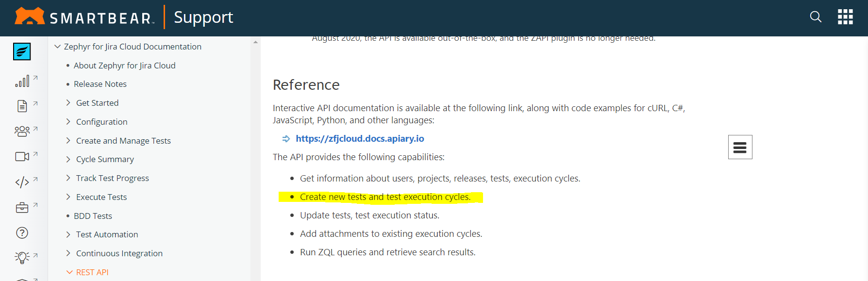This screenshot has width=868, height=281.
Task: Open the Release Notes page
Action: [100, 84]
